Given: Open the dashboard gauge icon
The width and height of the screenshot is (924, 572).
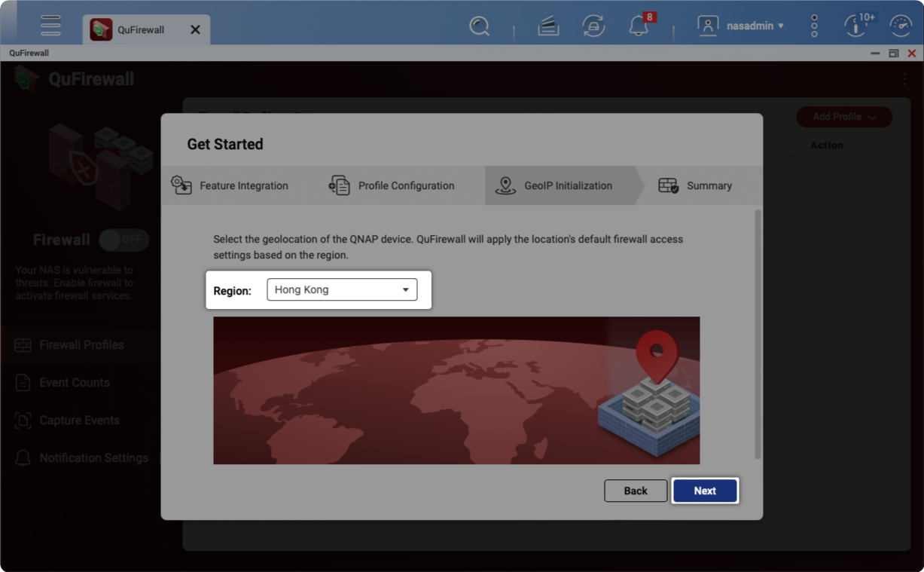Looking at the screenshot, I should point(901,26).
